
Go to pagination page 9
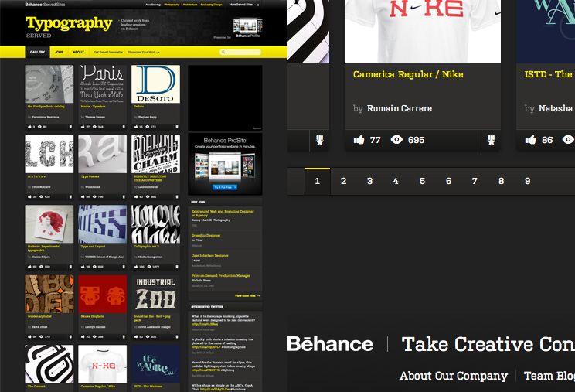(x=527, y=181)
